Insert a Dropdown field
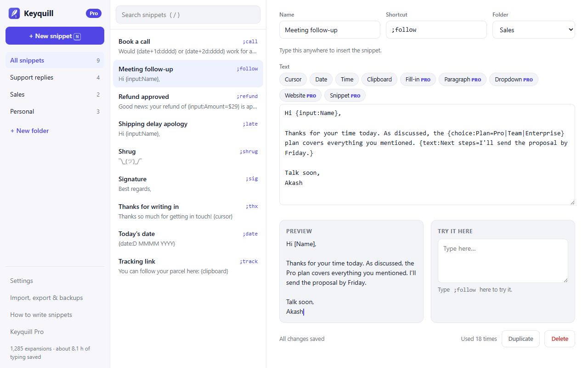The width and height of the screenshot is (588, 368). [x=514, y=79]
